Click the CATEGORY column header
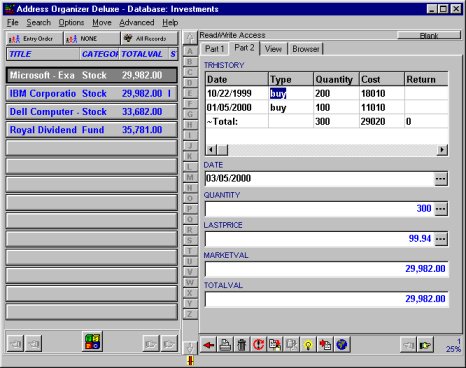This screenshot has height=368, width=466. (x=99, y=54)
